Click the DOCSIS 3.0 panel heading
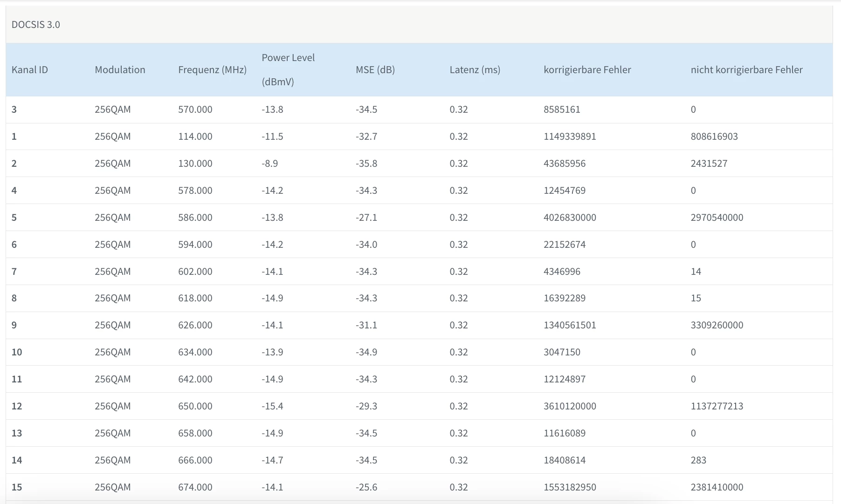The height and width of the screenshot is (504, 841). click(x=36, y=25)
